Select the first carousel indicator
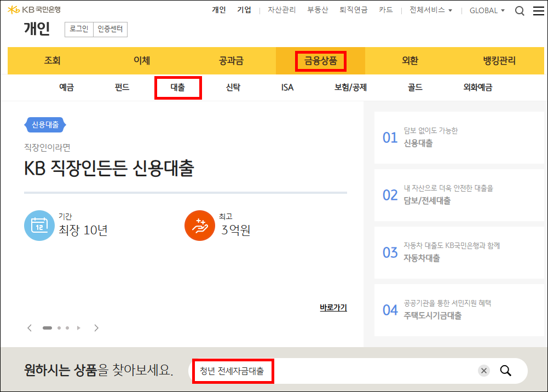This screenshot has width=548, height=392. point(47,328)
